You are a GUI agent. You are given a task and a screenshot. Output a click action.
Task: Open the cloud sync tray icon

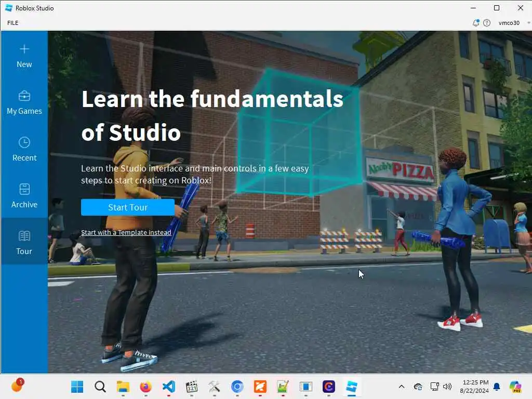[x=418, y=387]
